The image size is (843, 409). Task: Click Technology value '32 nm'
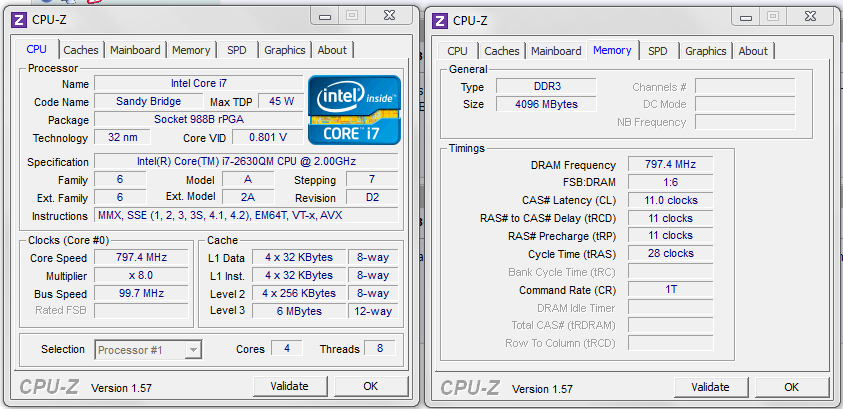(122, 137)
